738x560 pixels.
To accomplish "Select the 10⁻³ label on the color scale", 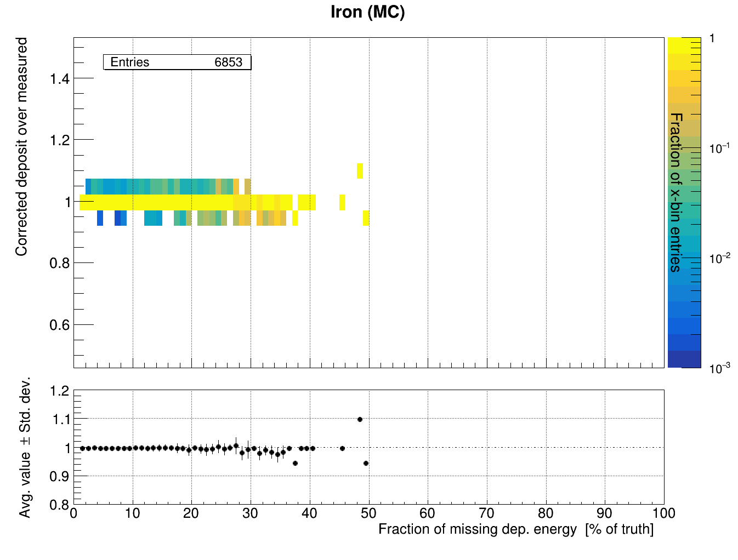I will 719,368.
